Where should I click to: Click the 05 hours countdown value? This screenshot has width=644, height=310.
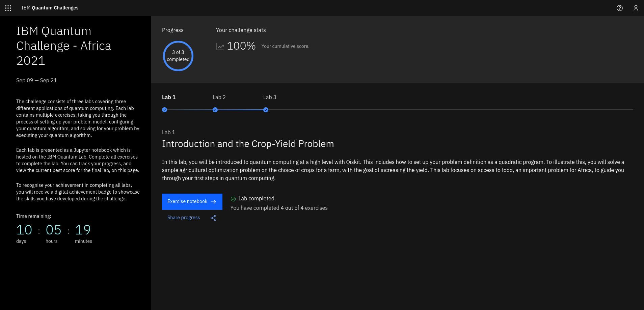tap(53, 230)
